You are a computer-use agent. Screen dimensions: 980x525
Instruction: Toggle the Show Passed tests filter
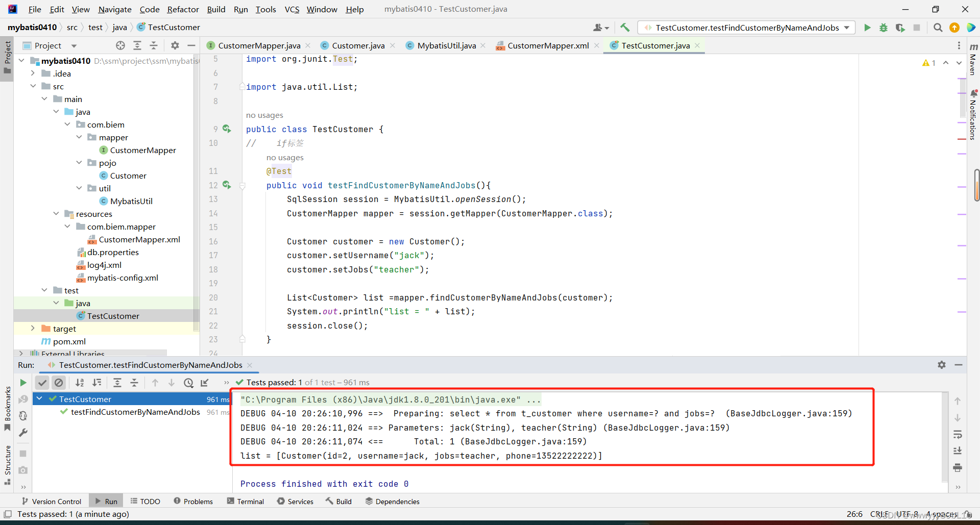tap(42, 382)
